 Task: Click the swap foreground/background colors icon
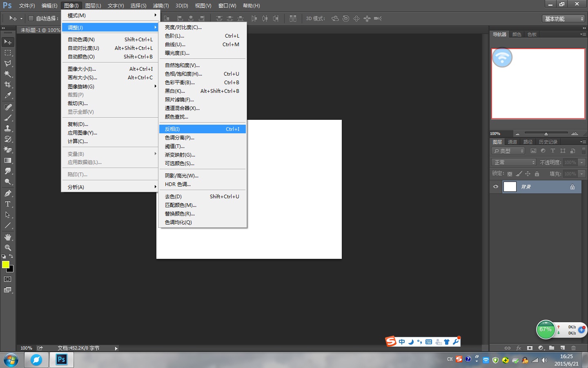click(11, 256)
